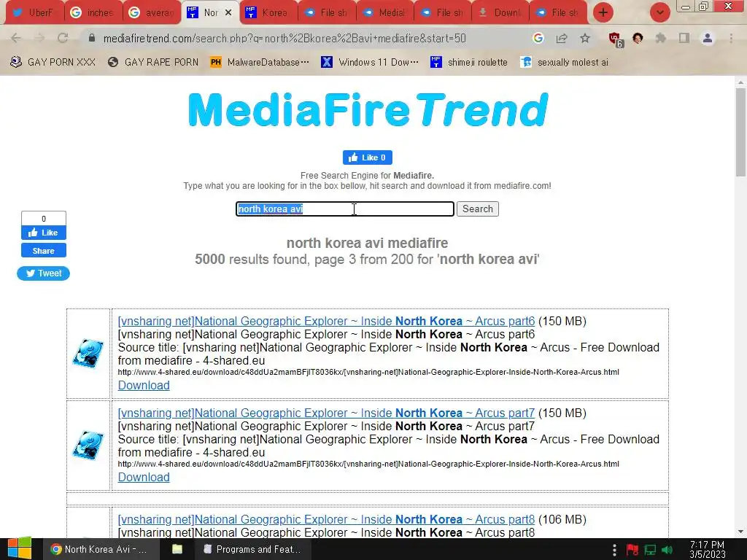Open the network tray icon

(650, 550)
